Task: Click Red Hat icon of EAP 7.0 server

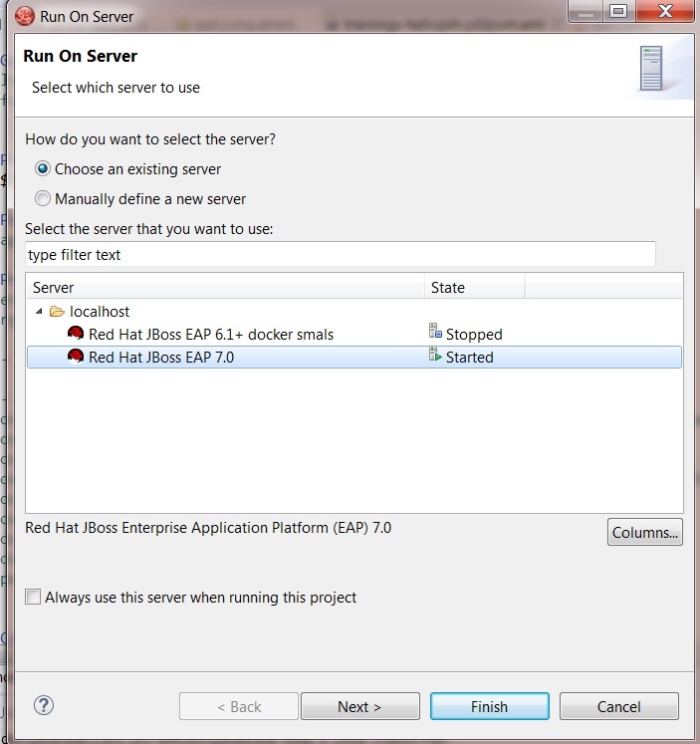Action: pyautogui.click(x=76, y=357)
